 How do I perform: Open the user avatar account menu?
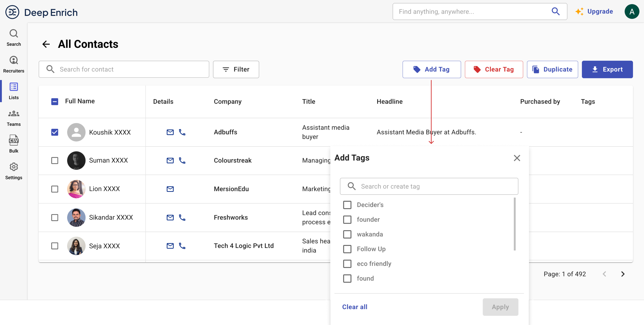tap(631, 11)
